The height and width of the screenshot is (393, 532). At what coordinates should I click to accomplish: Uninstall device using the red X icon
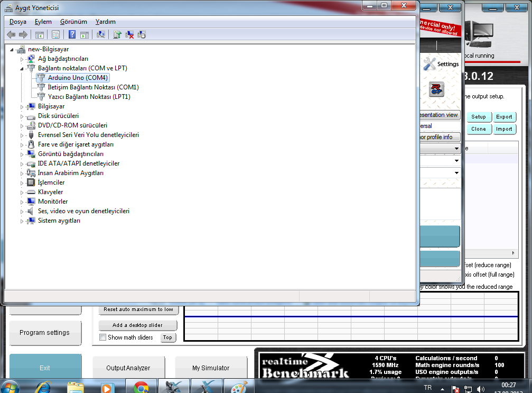129,35
